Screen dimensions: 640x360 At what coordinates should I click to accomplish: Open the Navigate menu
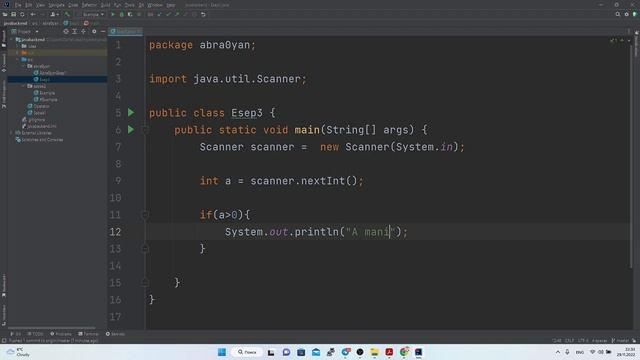pos(56,5)
